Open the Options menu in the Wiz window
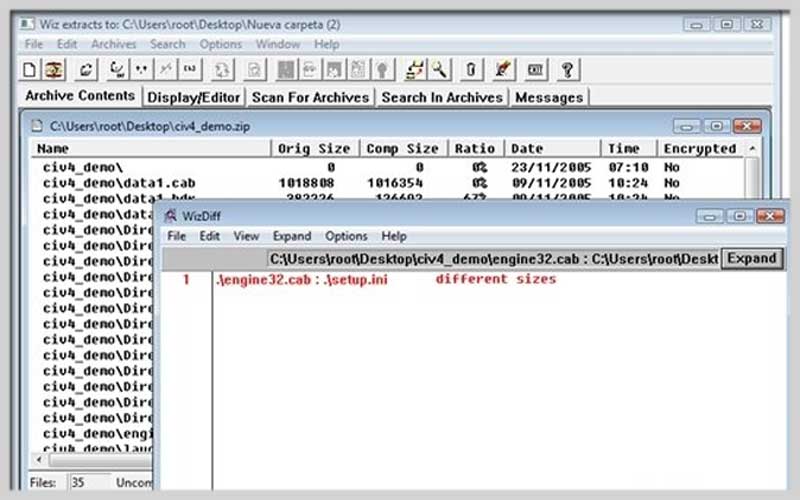Viewport: 800px width, 500px height. 220,44
